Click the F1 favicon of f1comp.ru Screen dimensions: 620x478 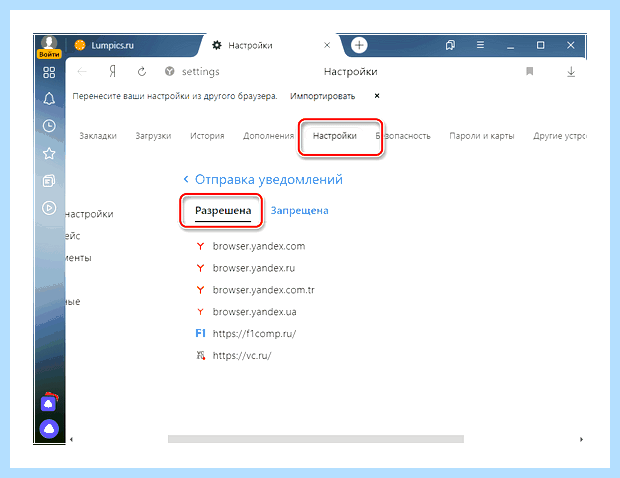[200, 333]
